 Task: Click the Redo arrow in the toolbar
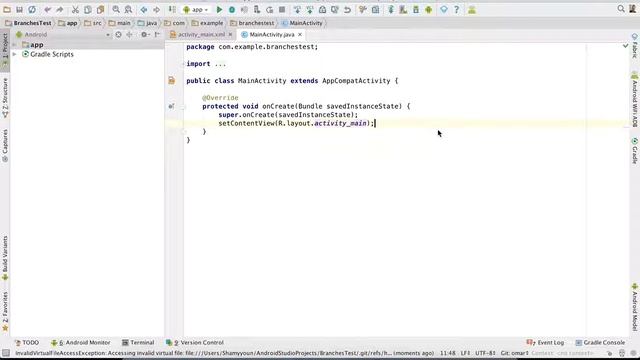(x=60, y=9)
